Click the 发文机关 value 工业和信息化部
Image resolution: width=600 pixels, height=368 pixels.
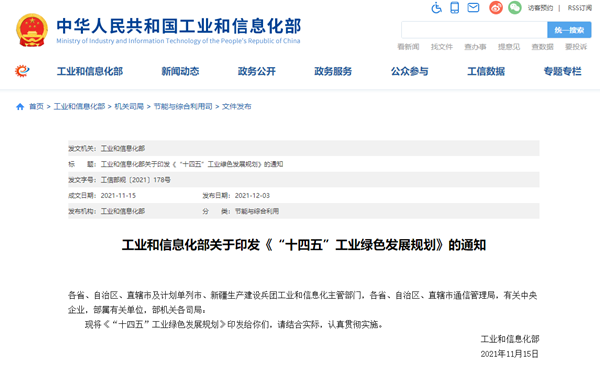[x=123, y=148]
